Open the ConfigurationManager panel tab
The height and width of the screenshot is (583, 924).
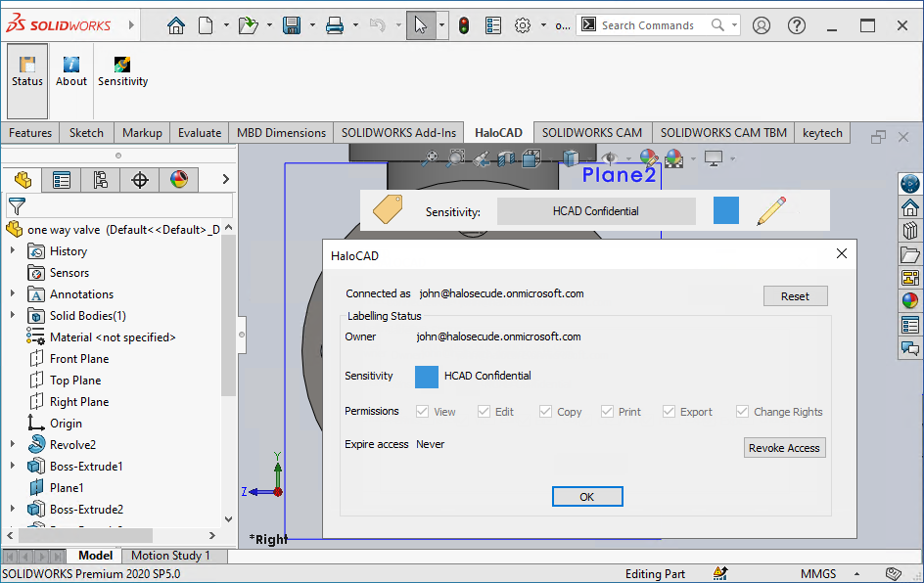tap(100, 180)
